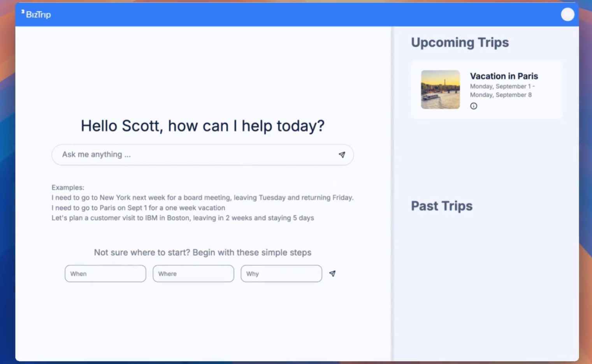Click the 'Not sure where to start?' text
The image size is (592, 364).
pyautogui.click(x=202, y=252)
